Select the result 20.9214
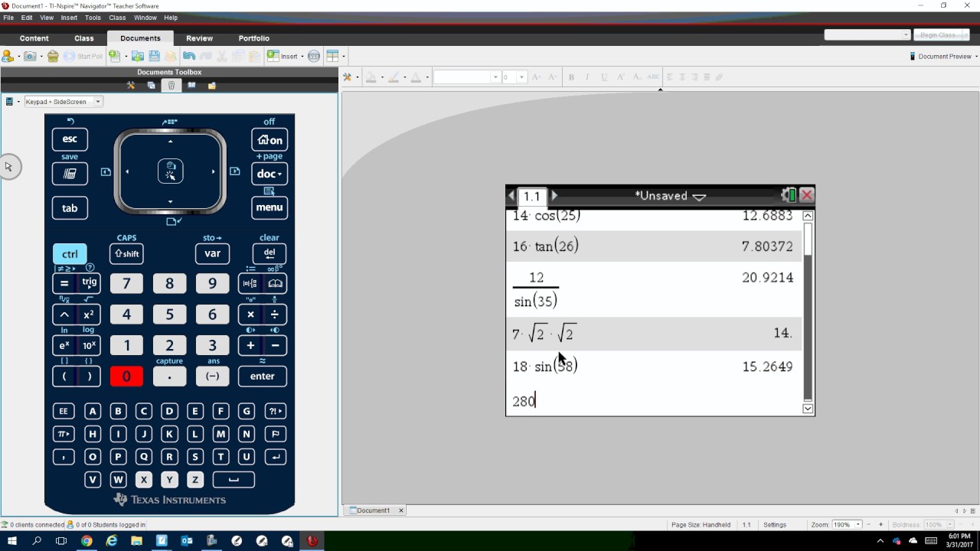The width and height of the screenshot is (980, 551). pos(767,278)
